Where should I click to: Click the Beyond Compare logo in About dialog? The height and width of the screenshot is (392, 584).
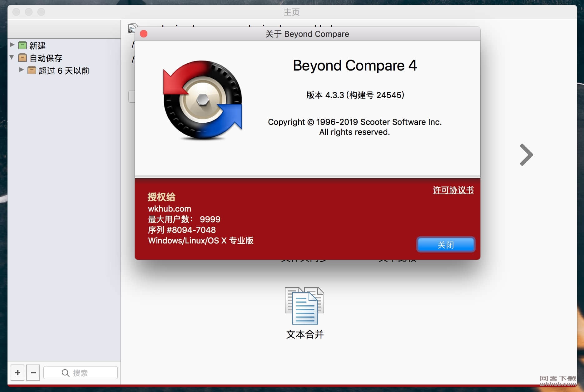203,100
